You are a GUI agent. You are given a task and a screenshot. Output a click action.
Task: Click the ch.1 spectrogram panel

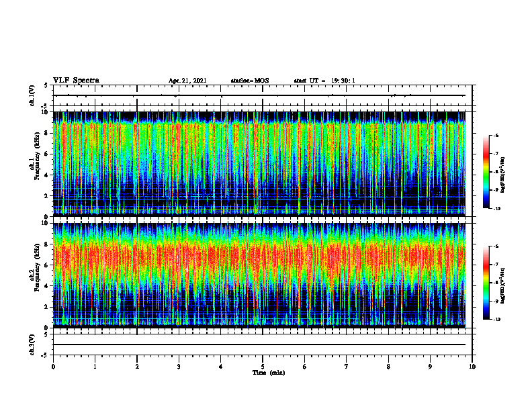[x=259, y=164]
